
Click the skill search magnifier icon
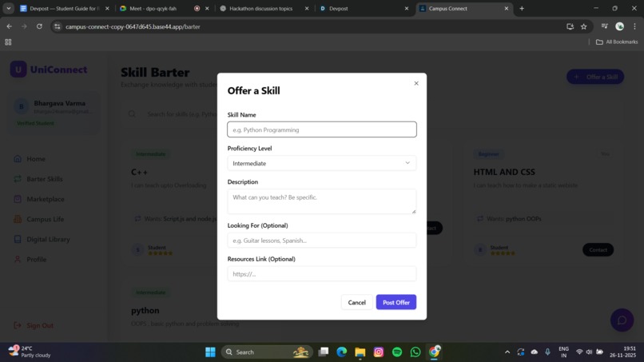tap(132, 113)
